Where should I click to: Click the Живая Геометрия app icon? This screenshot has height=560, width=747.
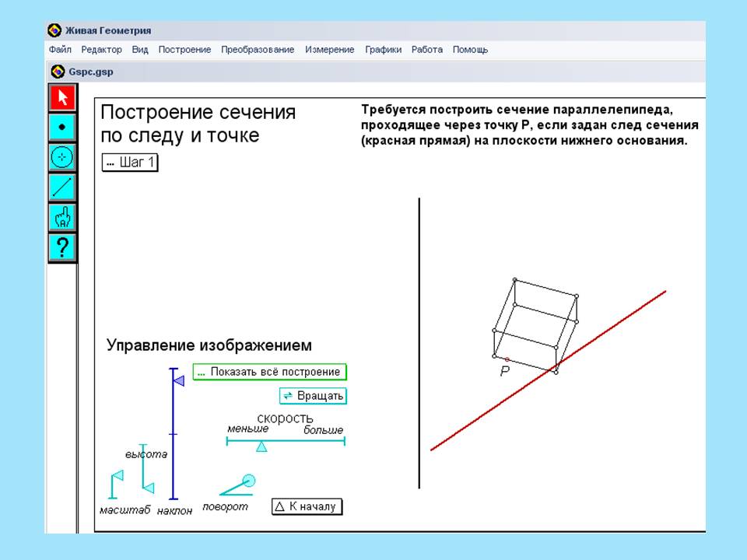(54, 30)
